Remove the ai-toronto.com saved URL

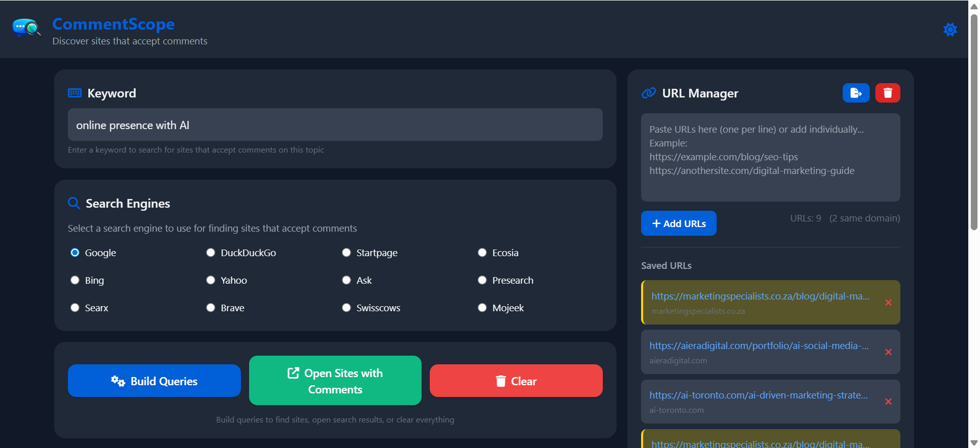tap(888, 402)
